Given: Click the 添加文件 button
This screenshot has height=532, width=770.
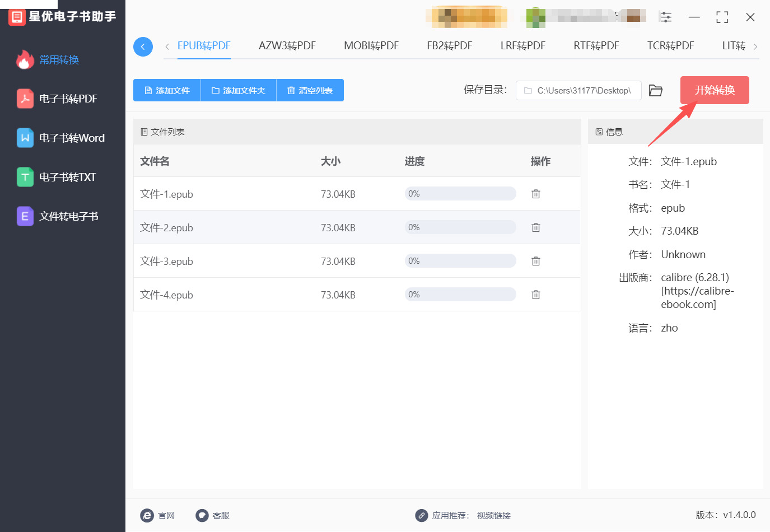Looking at the screenshot, I should (x=167, y=90).
